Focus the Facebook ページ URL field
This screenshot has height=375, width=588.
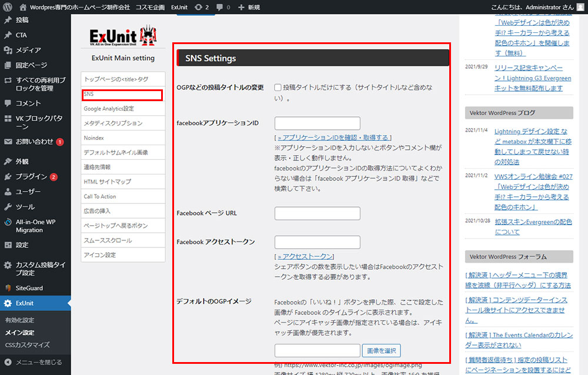tap(317, 213)
